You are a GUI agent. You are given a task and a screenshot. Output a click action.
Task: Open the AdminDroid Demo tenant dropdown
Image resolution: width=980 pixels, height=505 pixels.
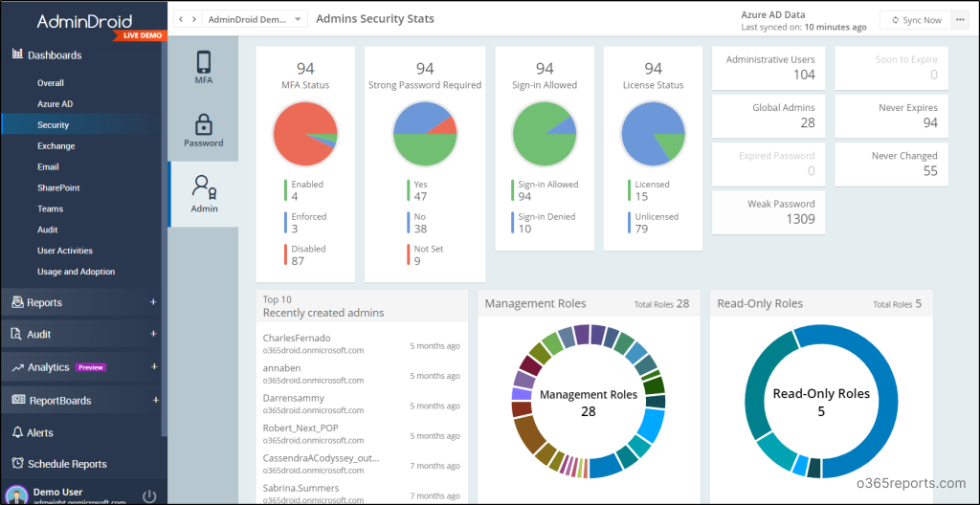click(x=255, y=19)
